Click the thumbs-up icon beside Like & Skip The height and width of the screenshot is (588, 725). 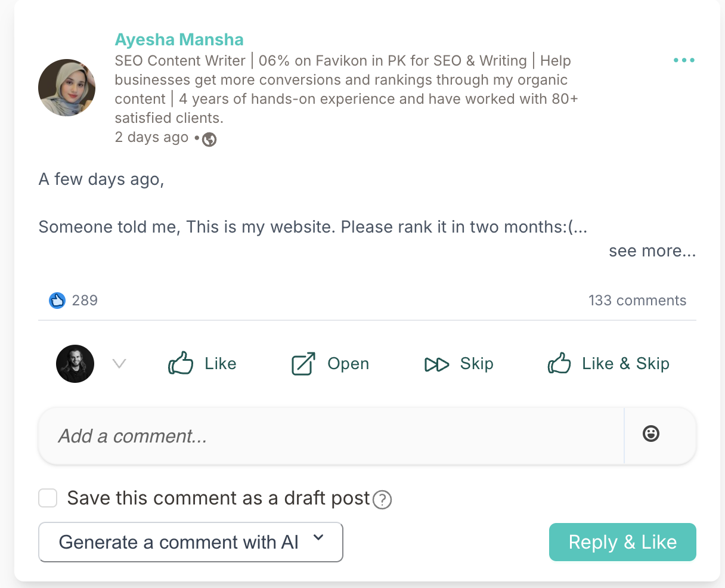(x=559, y=363)
